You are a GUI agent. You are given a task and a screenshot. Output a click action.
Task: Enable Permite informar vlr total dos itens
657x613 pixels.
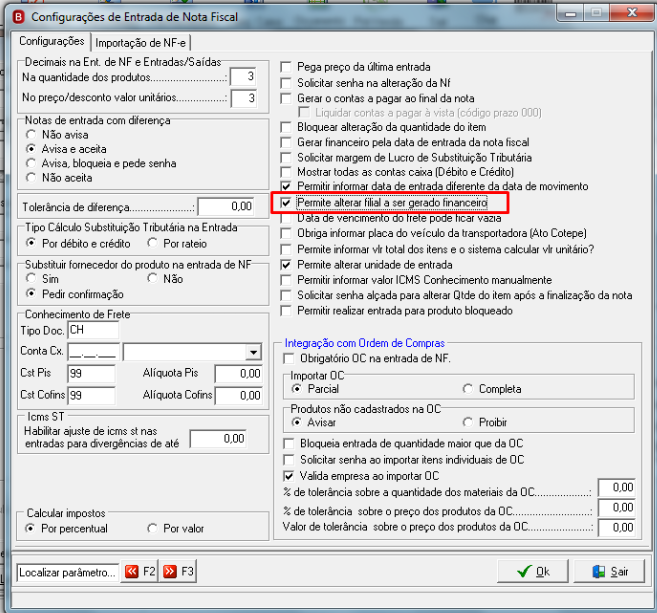286,249
